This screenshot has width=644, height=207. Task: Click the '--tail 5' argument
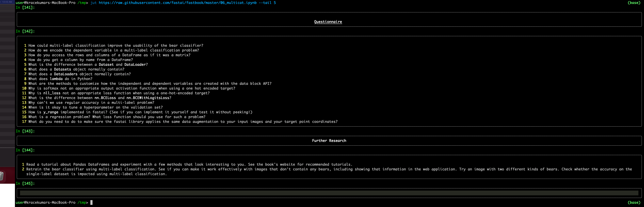[x=267, y=3]
